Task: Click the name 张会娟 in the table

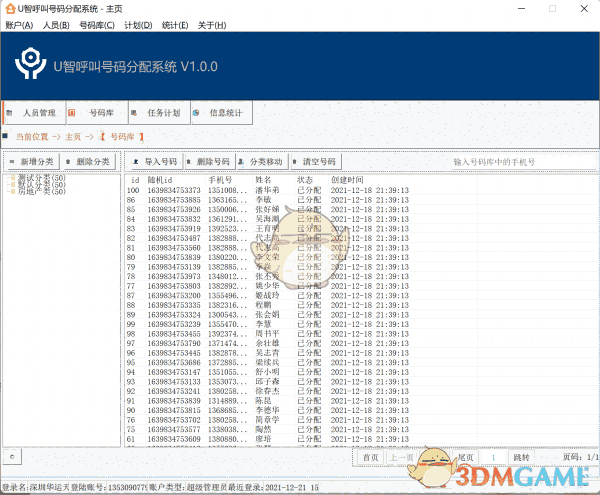Action: (267, 314)
